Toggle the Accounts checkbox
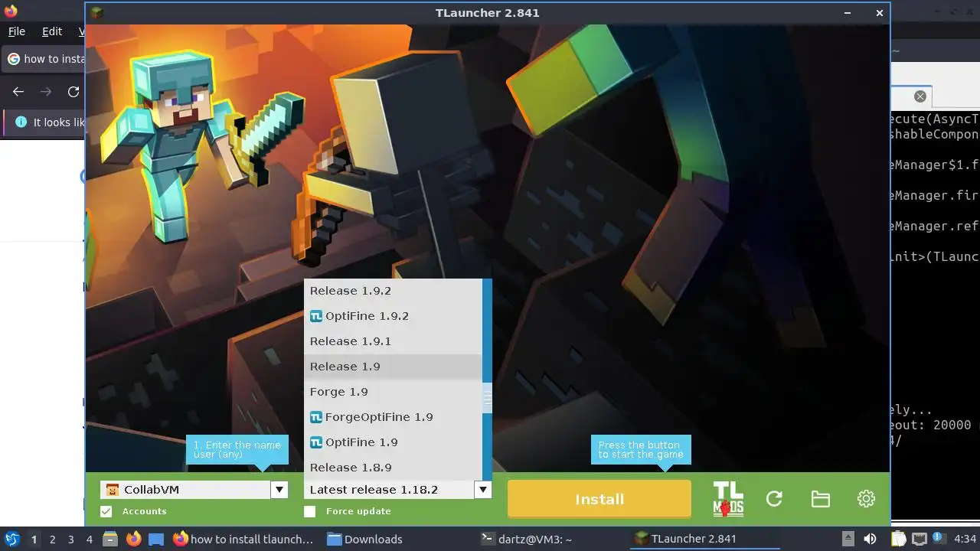The image size is (980, 551). click(x=106, y=511)
